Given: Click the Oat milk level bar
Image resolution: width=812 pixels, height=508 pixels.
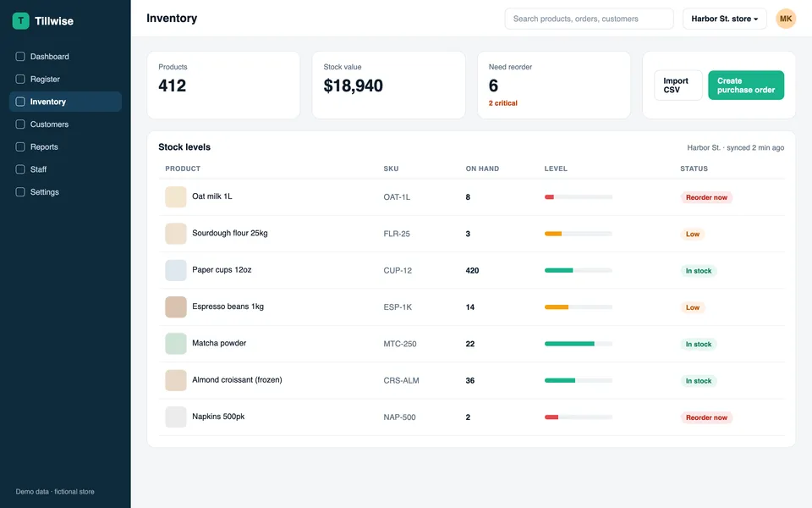Looking at the screenshot, I should tap(578, 197).
